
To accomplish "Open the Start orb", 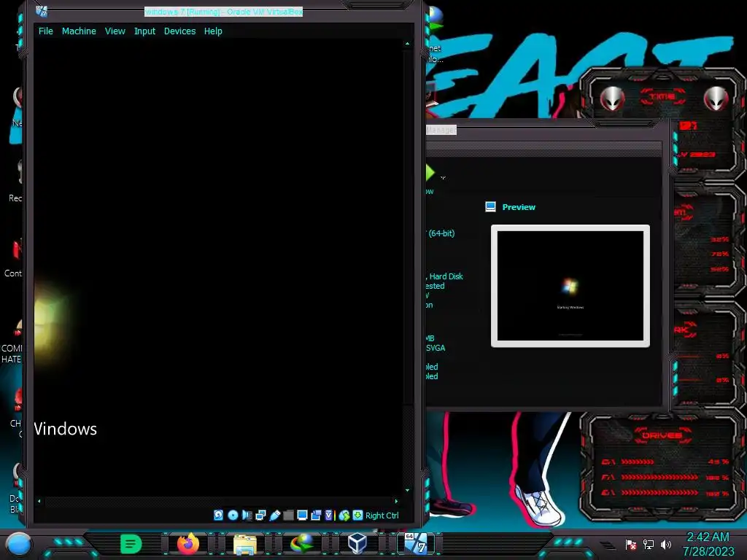I will pos(18,544).
